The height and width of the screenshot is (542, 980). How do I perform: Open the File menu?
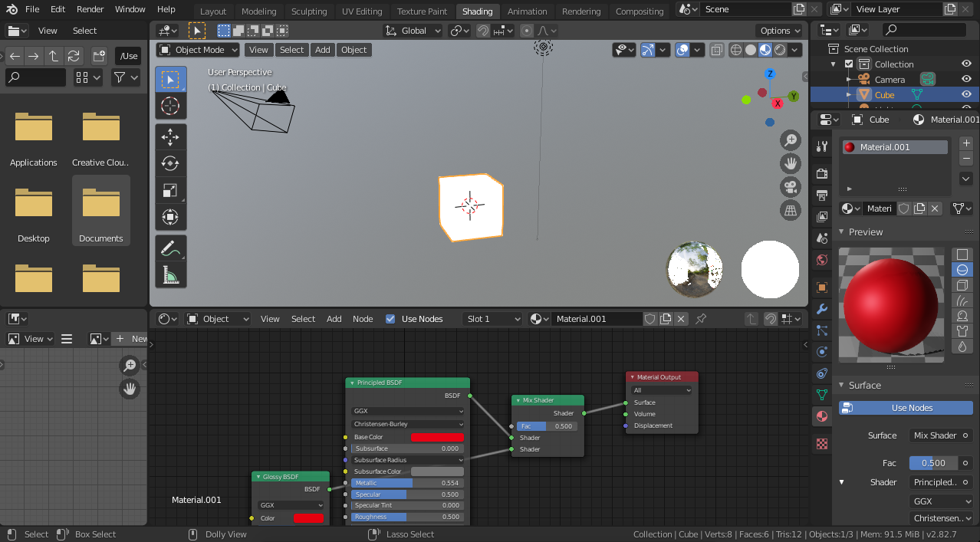click(x=32, y=9)
